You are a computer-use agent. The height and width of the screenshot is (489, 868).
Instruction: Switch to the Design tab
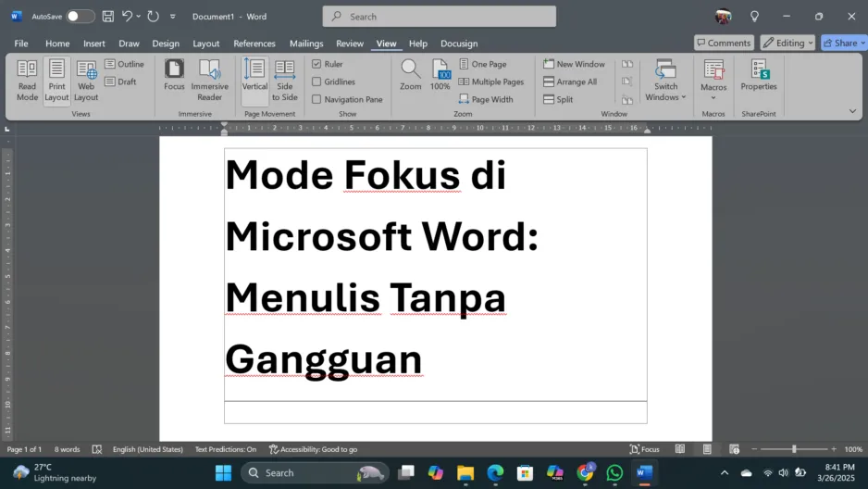coord(166,44)
